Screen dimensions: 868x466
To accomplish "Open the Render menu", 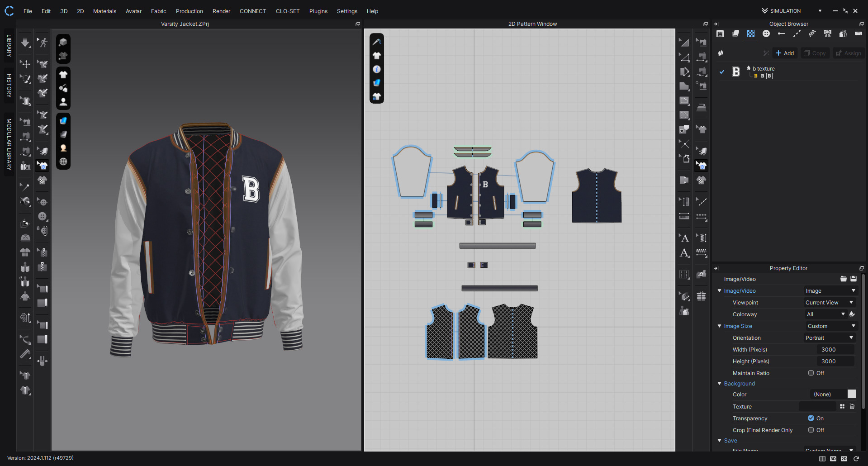I will pyautogui.click(x=221, y=11).
